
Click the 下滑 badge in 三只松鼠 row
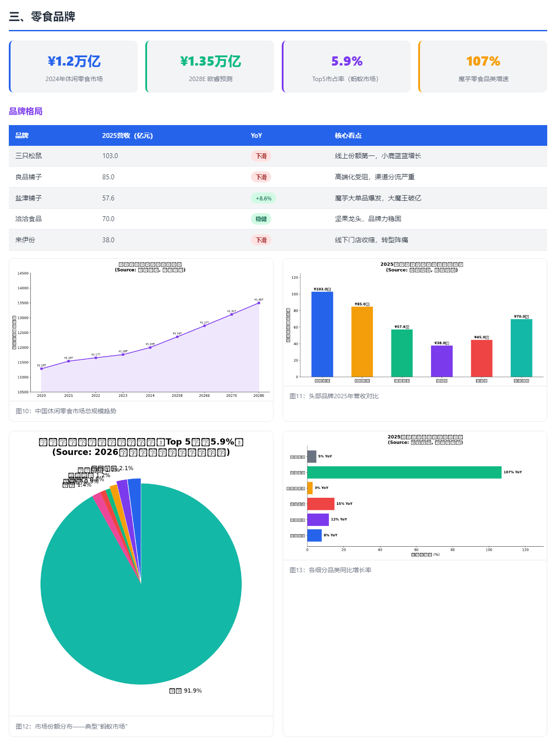coord(261,156)
